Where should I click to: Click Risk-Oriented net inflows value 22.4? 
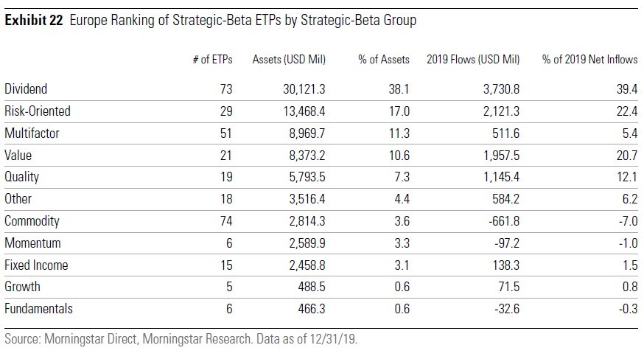[x=627, y=111]
